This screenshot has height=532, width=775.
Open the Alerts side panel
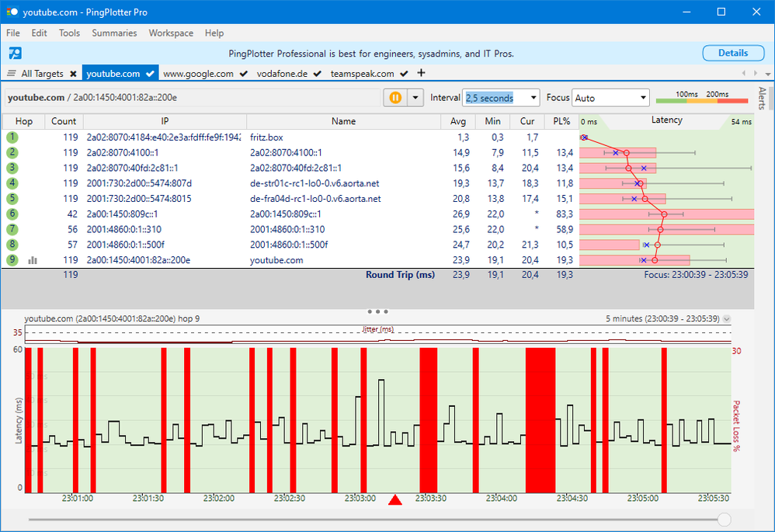762,99
